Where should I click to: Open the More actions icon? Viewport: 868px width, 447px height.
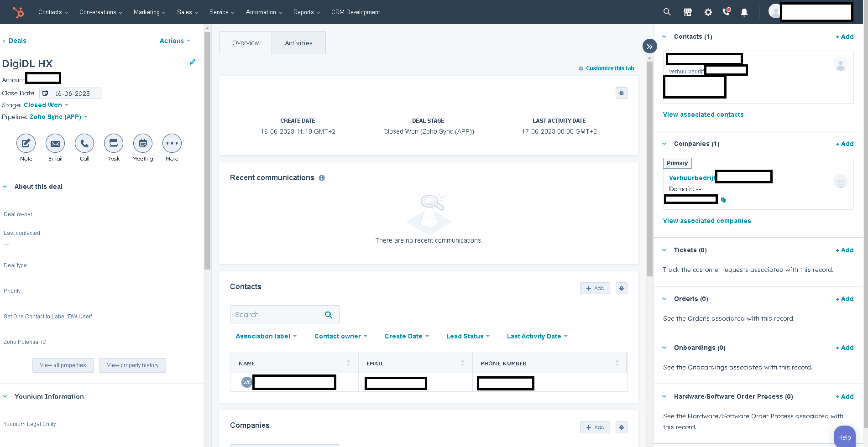pos(172,143)
